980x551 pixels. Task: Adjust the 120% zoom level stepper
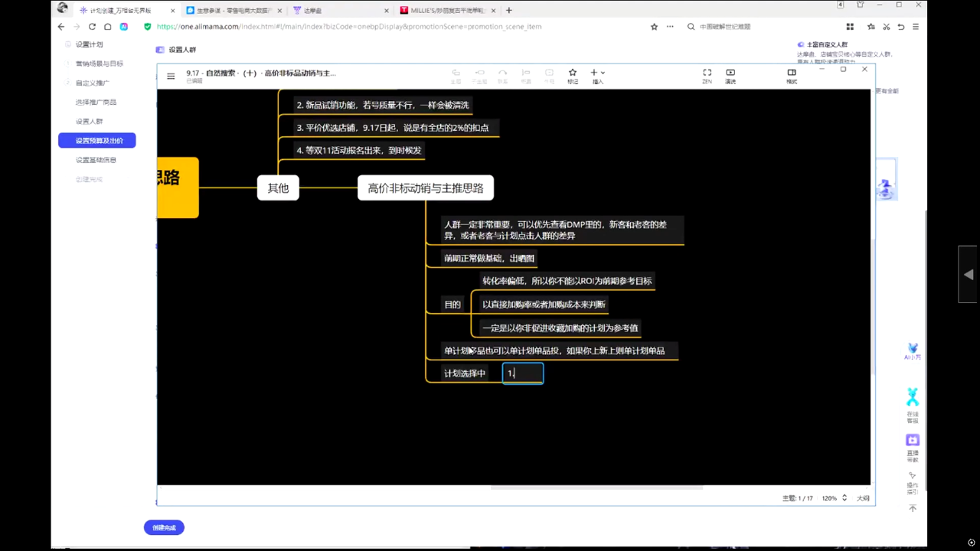(844, 498)
